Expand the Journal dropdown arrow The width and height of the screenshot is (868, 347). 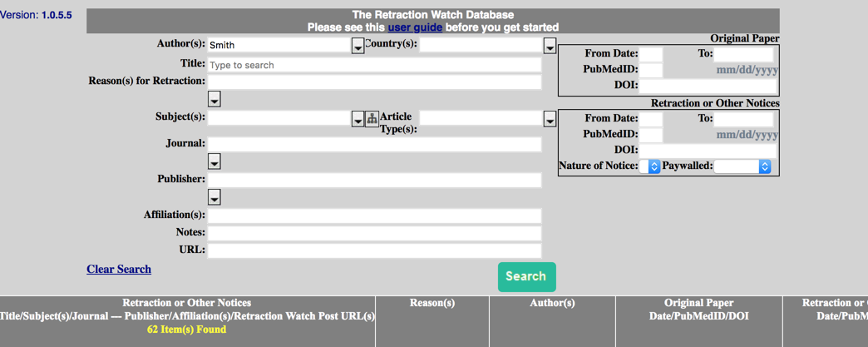pos(214,161)
